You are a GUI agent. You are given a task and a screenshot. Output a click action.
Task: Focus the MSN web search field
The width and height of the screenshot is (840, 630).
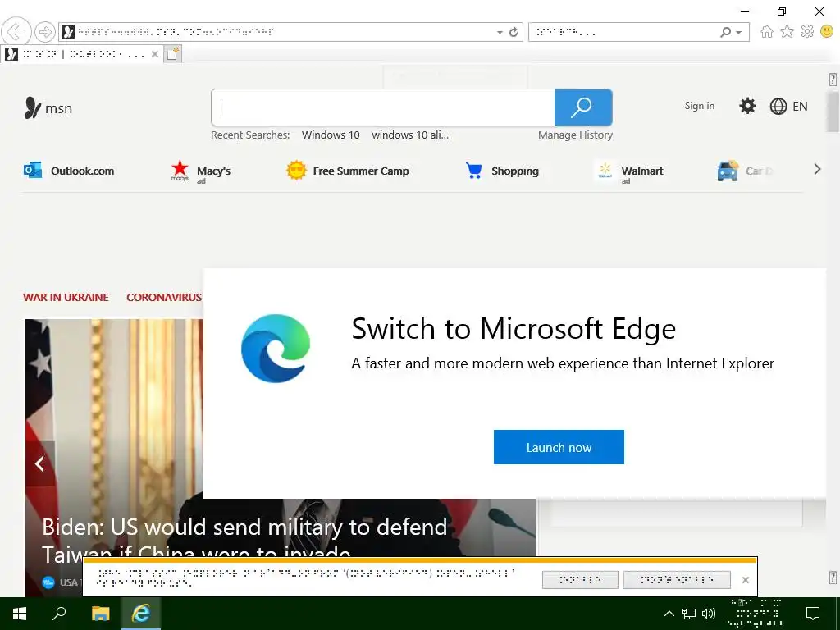coord(383,107)
